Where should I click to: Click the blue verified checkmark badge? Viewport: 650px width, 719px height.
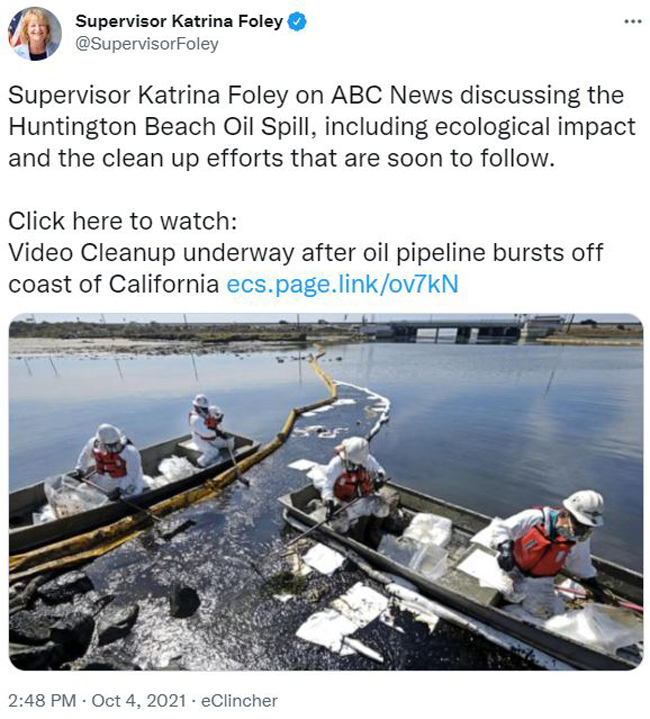click(x=297, y=22)
